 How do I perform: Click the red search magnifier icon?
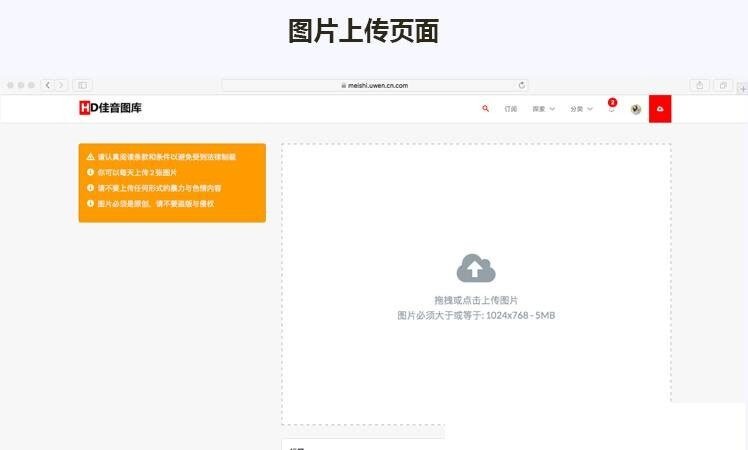485,109
